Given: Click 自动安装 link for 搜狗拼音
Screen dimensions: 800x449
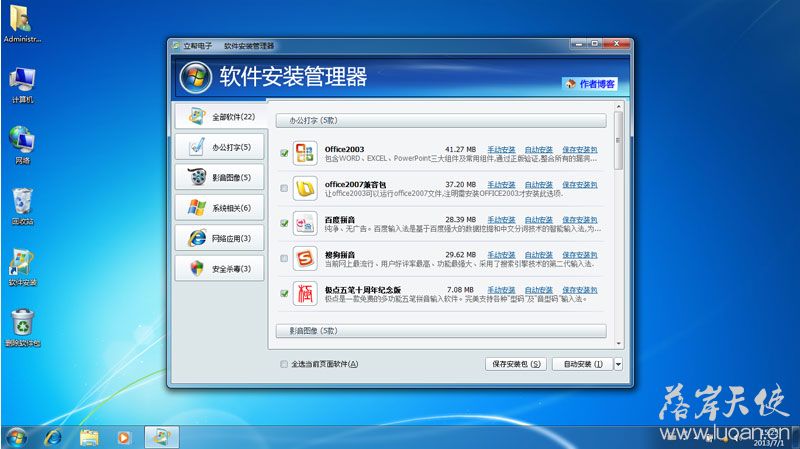Looking at the screenshot, I should [539, 255].
